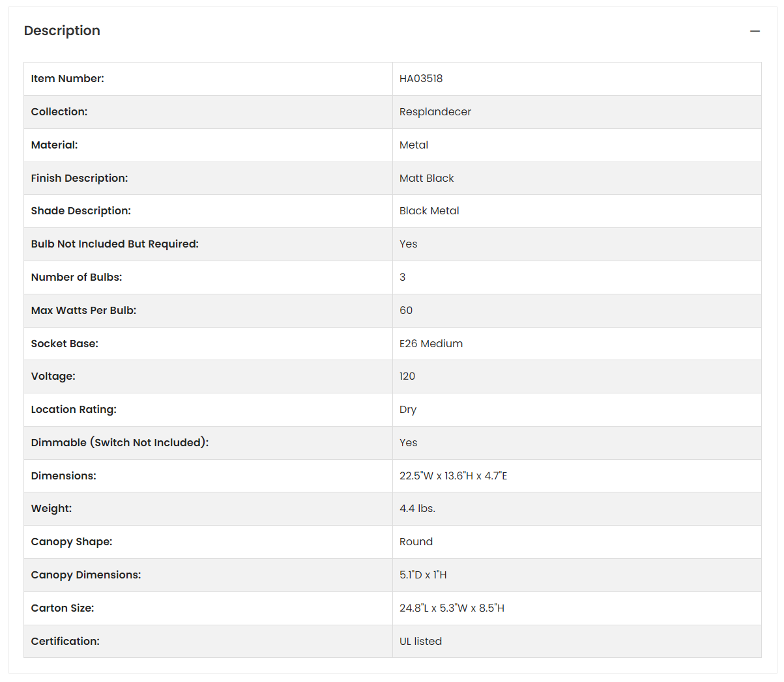Click the Black Metal shade value
The width and height of the screenshot is (784, 682).
coord(429,211)
